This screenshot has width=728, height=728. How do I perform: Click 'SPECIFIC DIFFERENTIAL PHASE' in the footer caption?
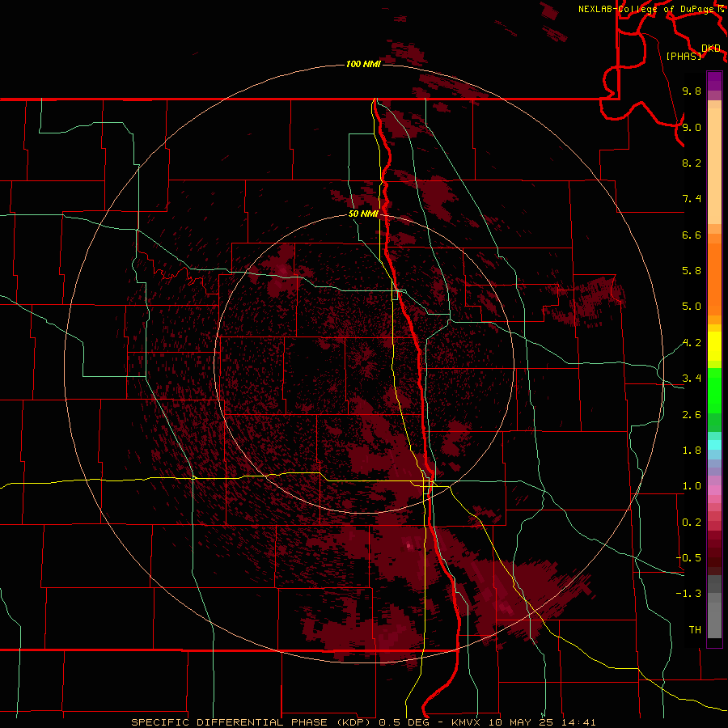coord(230,722)
